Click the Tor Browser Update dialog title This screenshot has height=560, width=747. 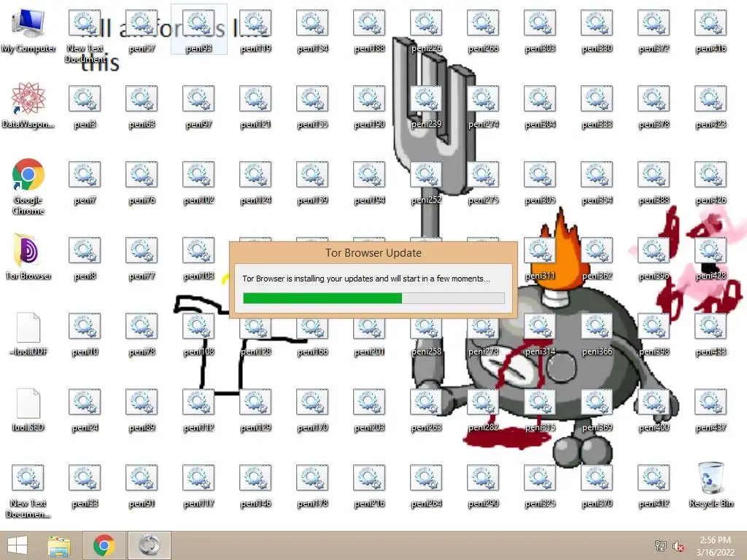coord(373,253)
